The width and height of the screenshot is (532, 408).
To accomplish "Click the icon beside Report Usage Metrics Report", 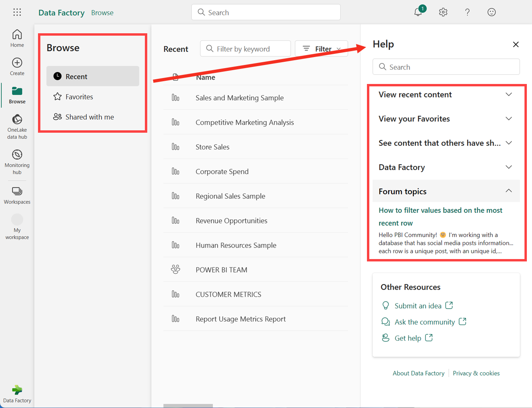I will [175, 319].
